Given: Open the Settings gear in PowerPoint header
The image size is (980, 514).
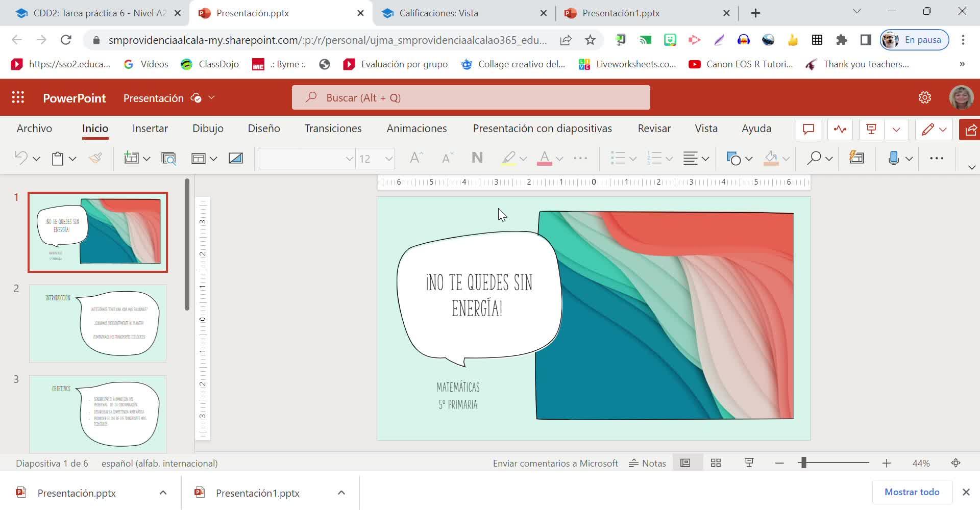Looking at the screenshot, I should point(924,97).
